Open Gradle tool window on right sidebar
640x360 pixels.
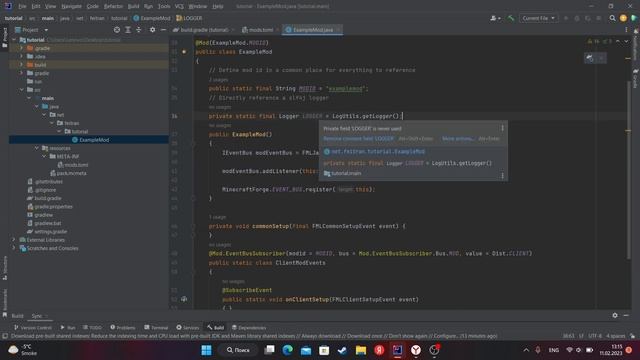(636, 78)
